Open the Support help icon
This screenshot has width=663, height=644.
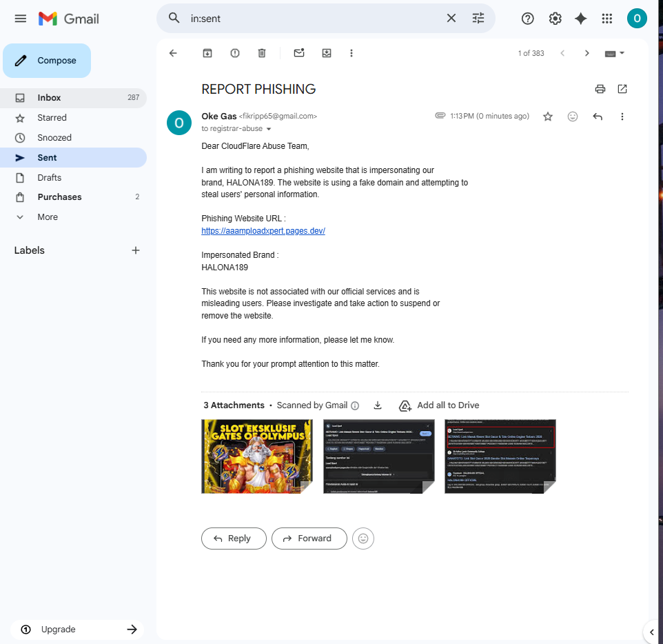(527, 19)
